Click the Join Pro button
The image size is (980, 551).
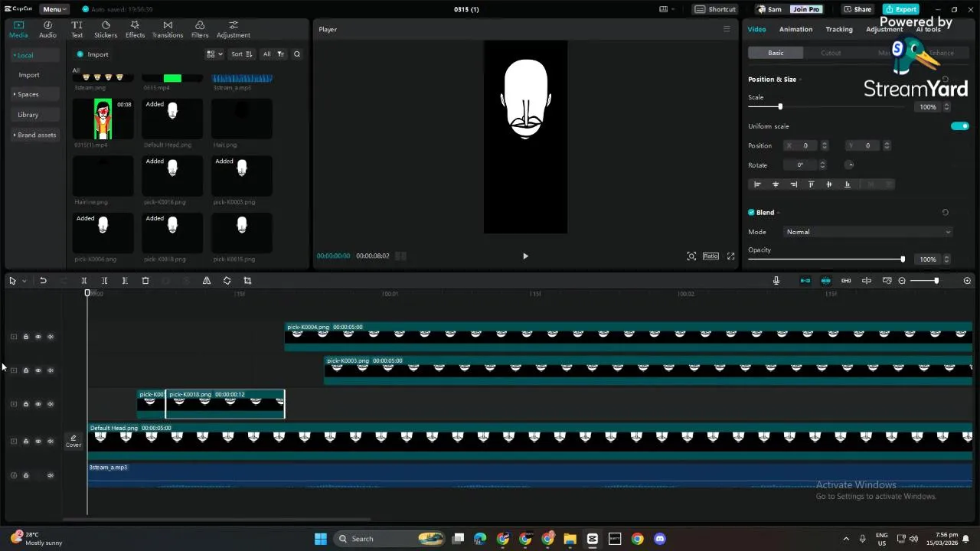(x=805, y=9)
